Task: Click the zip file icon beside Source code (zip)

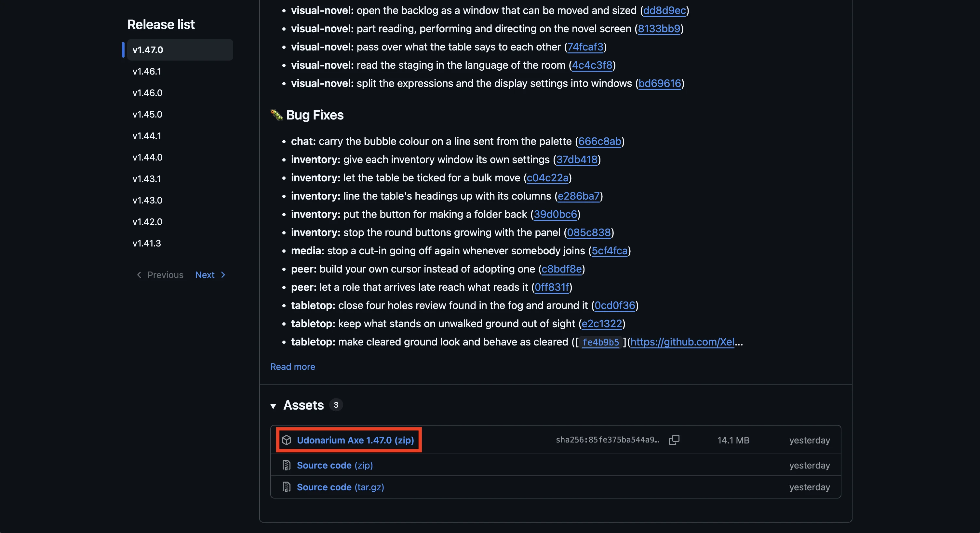Action: click(287, 465)
